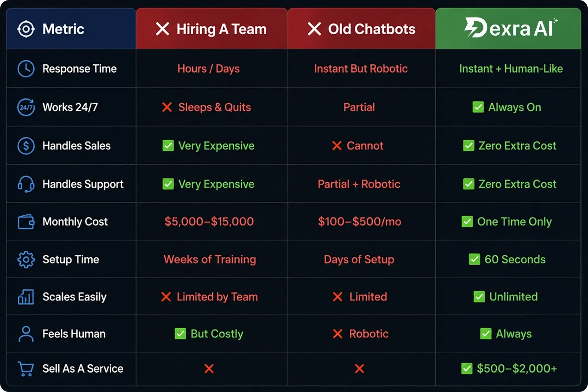Click the check beside $500–$2,000+

[467, 369]
